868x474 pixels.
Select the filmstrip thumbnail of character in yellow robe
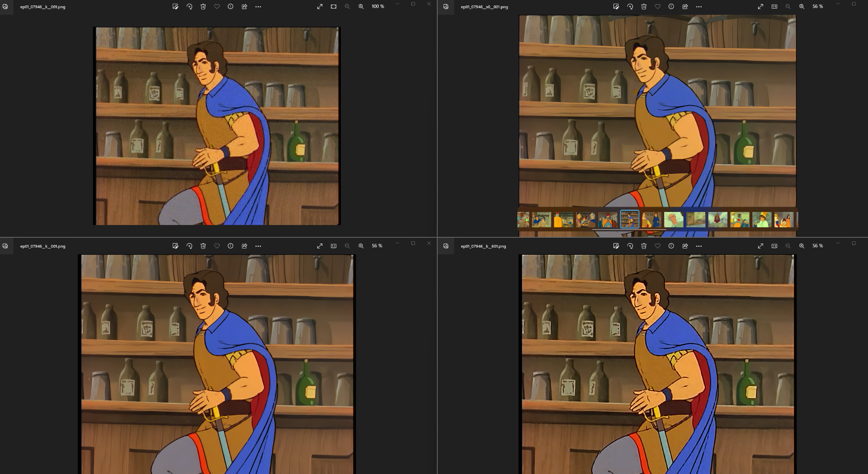[x=563, y=220]
